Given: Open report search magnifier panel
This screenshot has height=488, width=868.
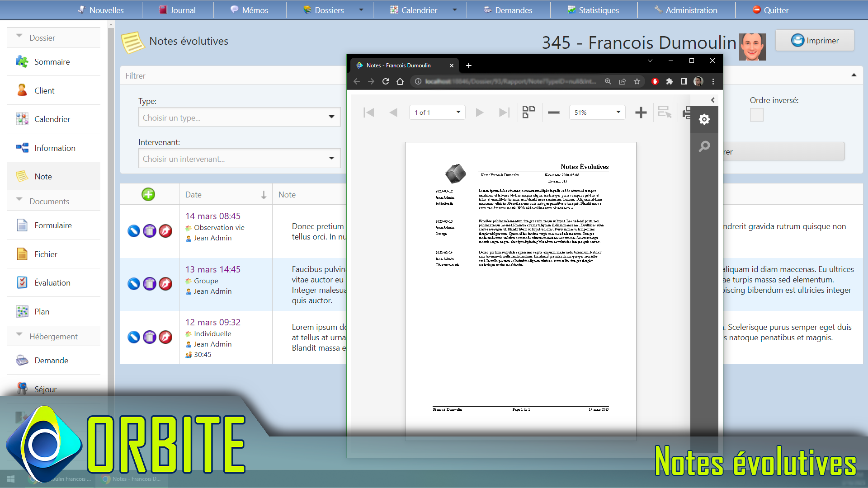Looking at the screenshot, I should [704, 146].
